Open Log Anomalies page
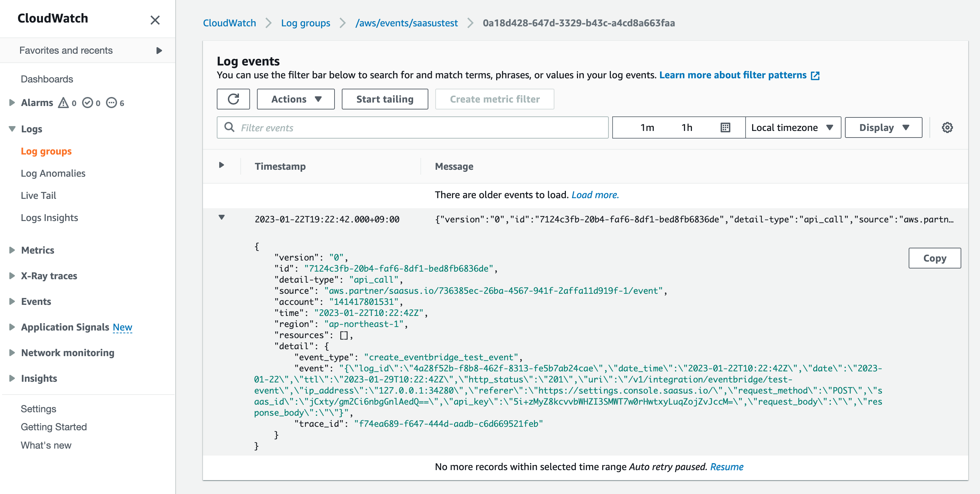Screen dimensions: 980x494 (x=53, y=173)
